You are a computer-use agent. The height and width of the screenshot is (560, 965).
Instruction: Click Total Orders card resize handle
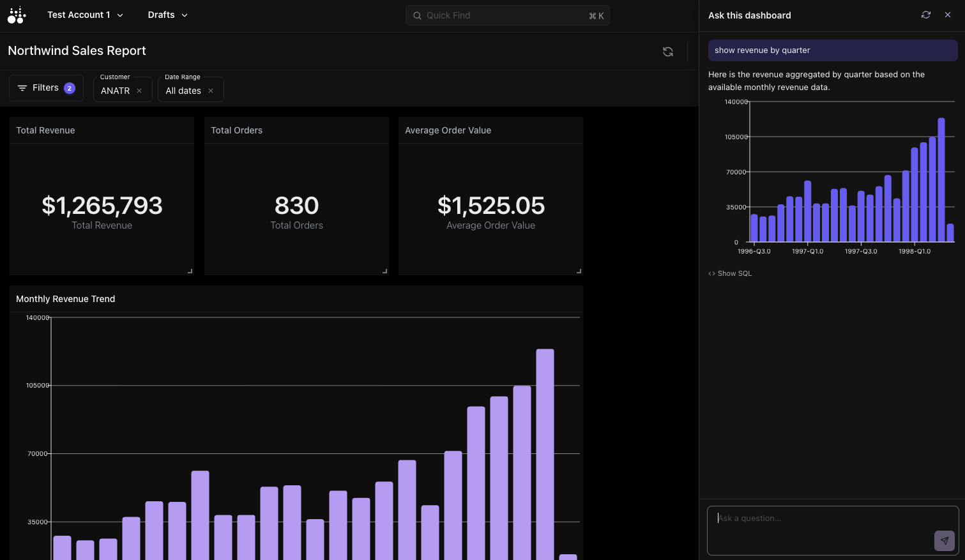[384, 271]
